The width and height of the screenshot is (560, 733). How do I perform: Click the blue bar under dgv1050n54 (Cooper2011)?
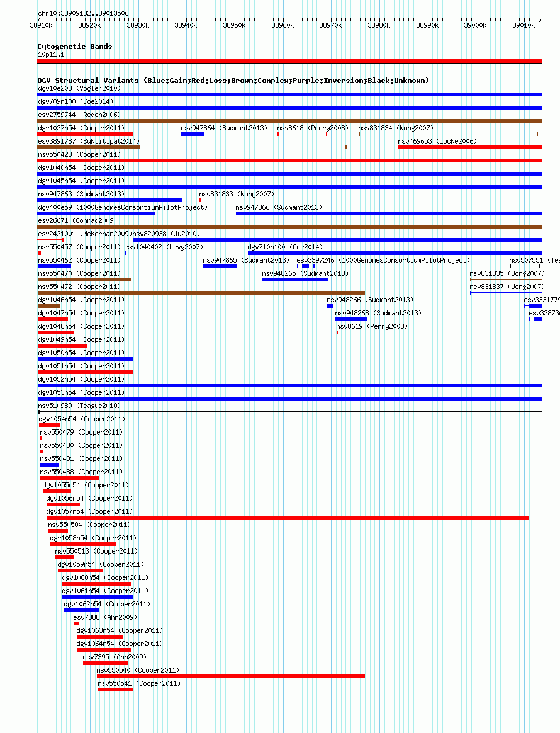85,359
